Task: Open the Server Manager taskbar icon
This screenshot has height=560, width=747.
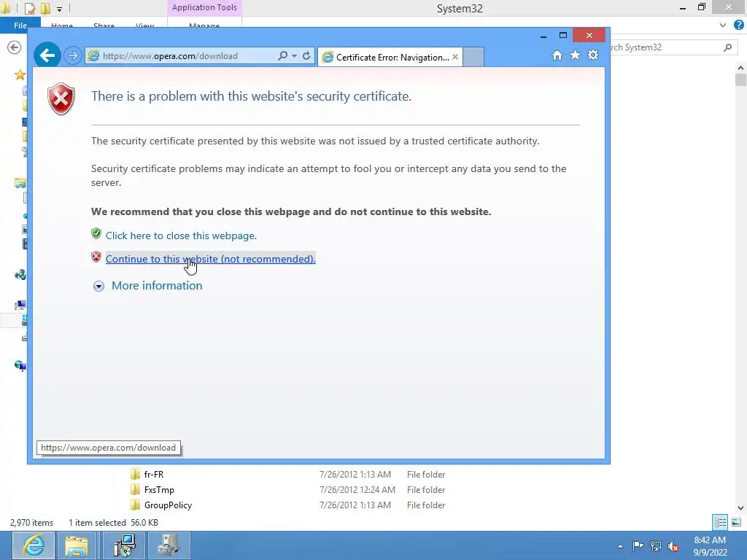Action: tap(169, 545)
